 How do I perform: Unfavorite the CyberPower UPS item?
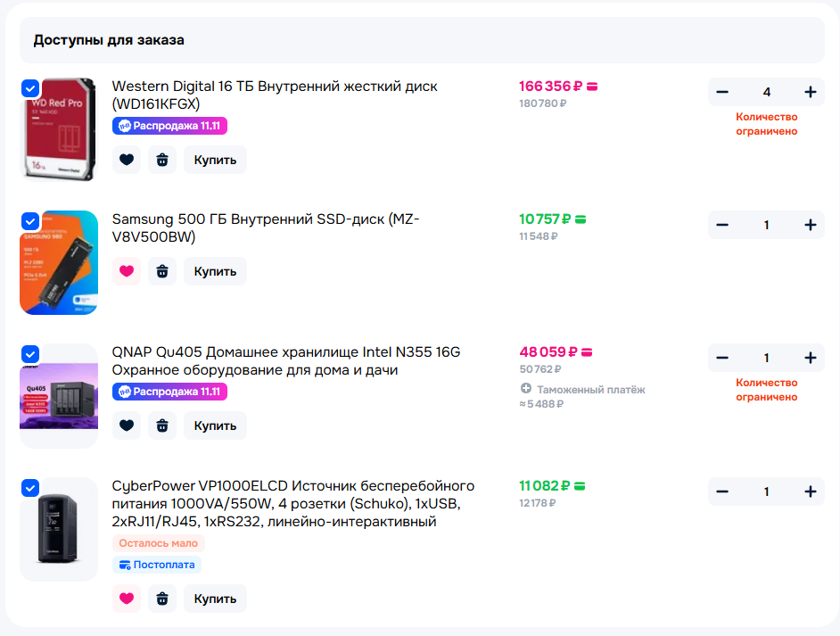127,599
